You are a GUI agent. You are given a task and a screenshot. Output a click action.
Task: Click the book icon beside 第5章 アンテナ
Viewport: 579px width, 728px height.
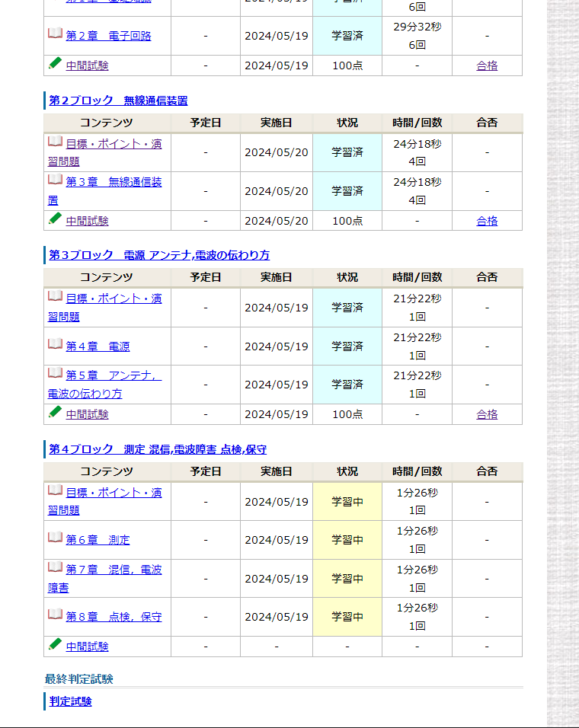55,373
